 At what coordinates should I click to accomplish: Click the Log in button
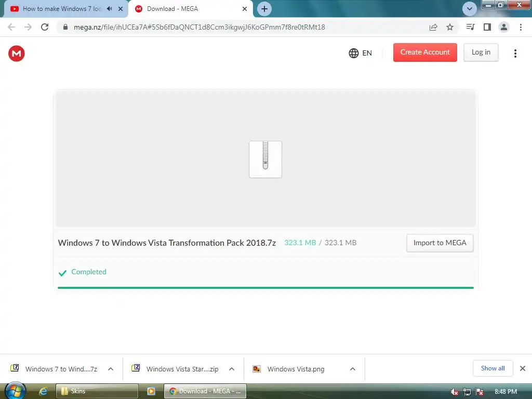tap(481, 52)
